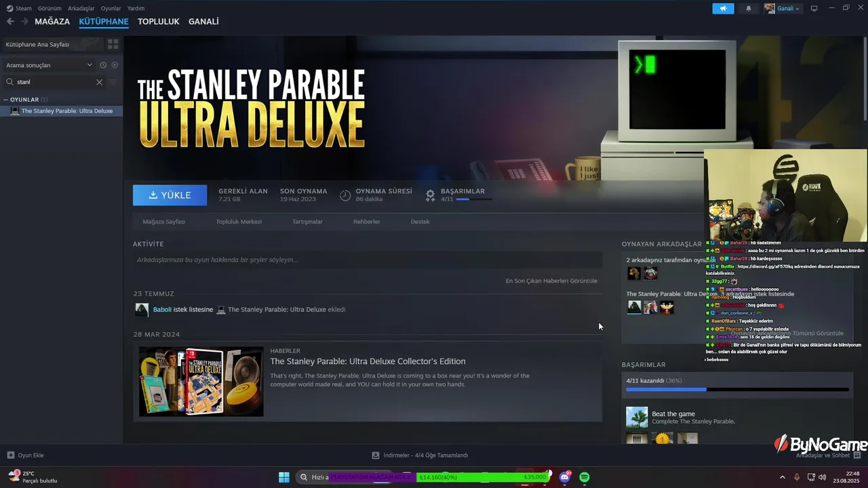Screen dimensions: 868x488
Task: Open advanced filter options icon
Action: click(x=113, y=82)
